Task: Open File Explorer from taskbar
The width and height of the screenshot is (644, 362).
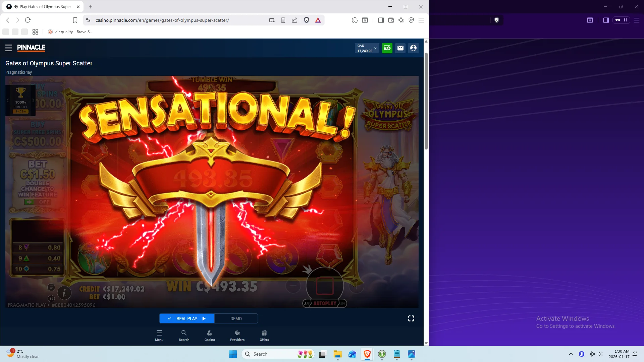Action: click(x=337, y=354)
